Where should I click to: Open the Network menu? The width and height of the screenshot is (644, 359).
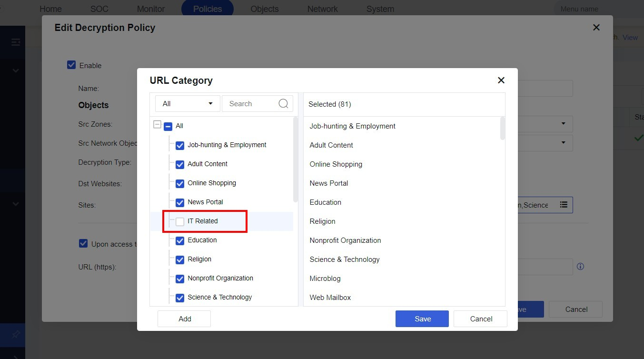[323, 9]
